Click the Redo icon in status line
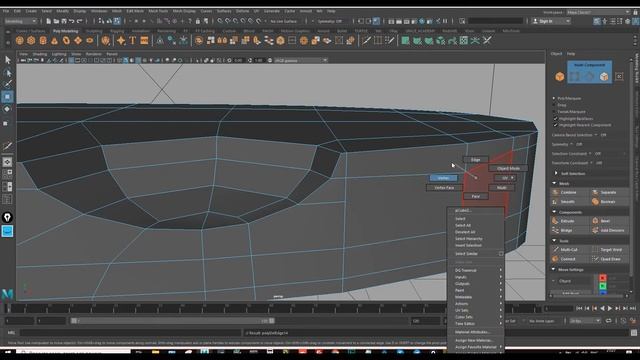Image resolution: width=640 pixels, height=360 pixels. pos(80,21)
